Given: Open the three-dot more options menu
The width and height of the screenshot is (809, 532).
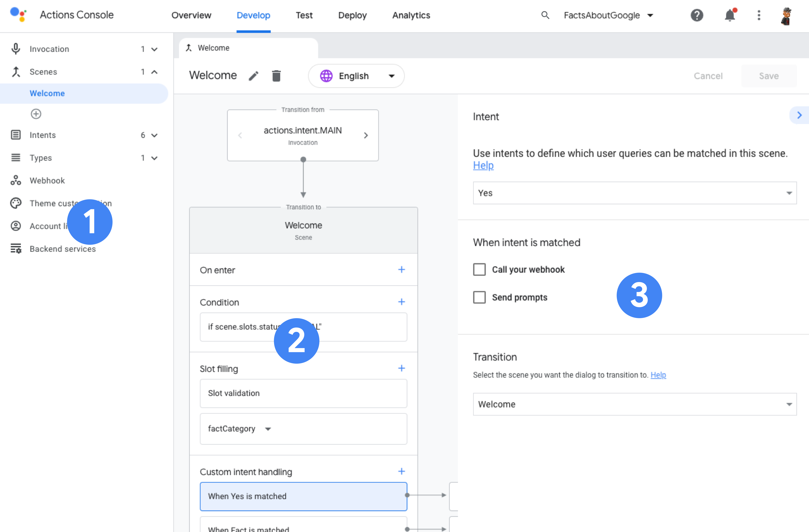Looking at the screenshot, I should (759, 15).
